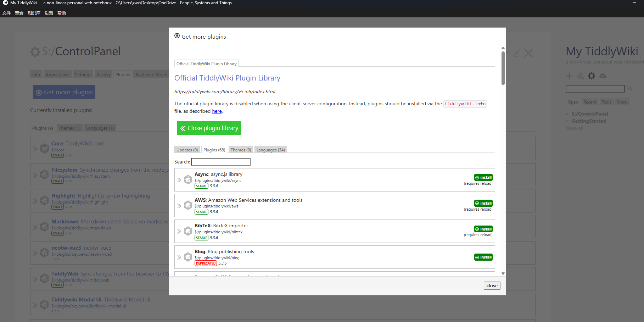Click the Filesystem plugin icon
The height and width of the screenshot is (322, 644).
click(44, 174)
